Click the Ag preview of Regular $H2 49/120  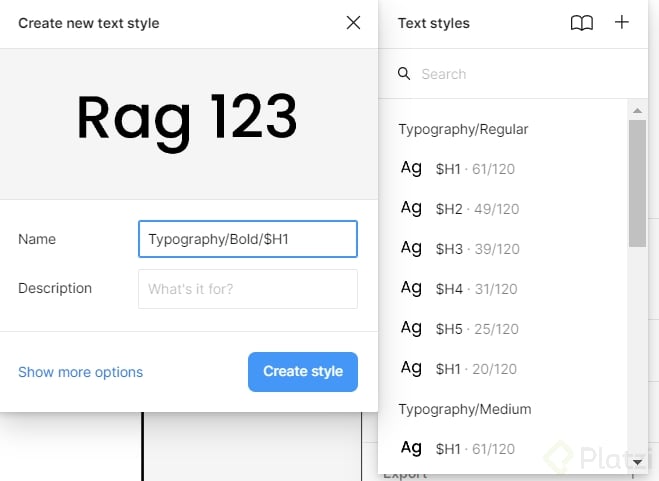point(411,208)
